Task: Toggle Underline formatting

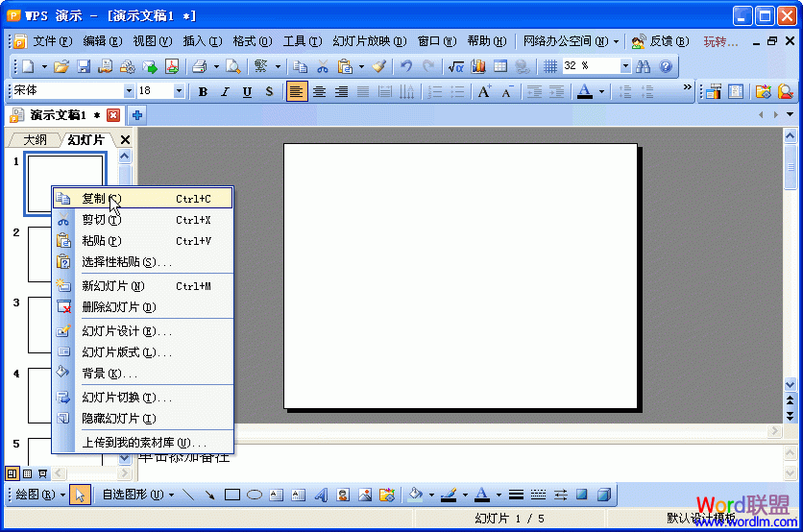Action: point(247,92)
